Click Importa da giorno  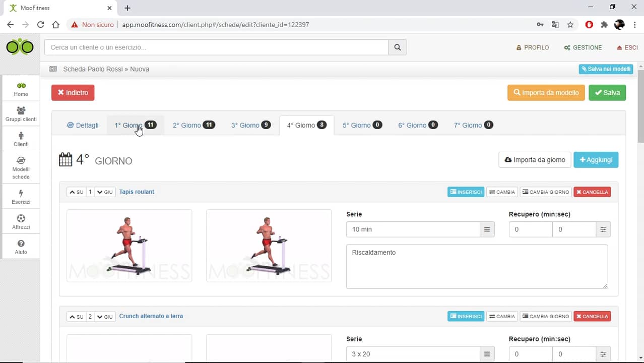click(535, 160)
